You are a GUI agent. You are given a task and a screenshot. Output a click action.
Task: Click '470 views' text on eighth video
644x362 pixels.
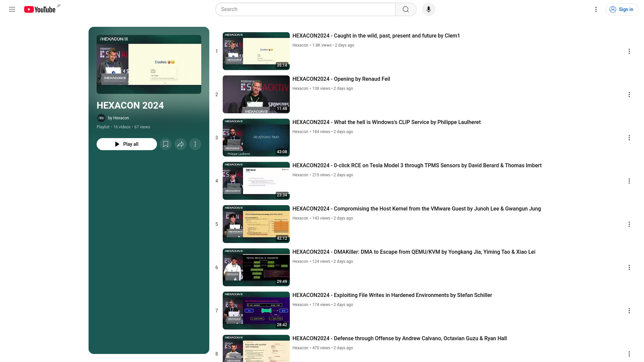tap(321, 348)
